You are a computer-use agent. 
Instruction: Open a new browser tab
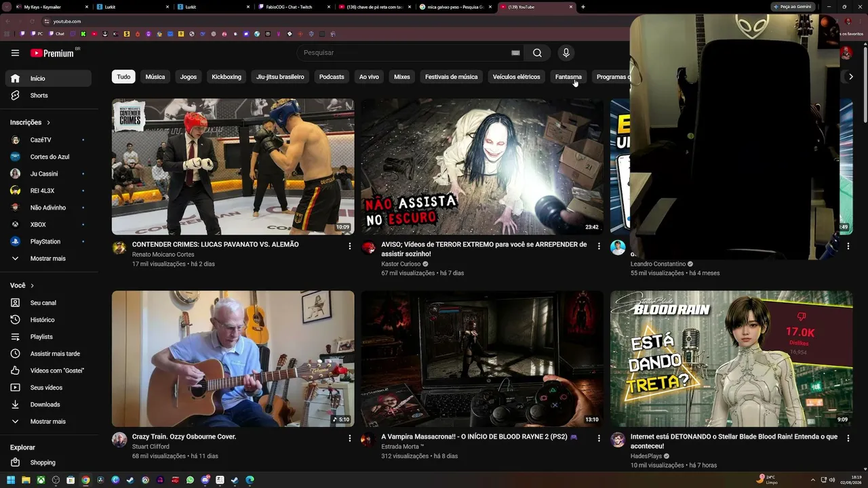[x=583, y=7]
